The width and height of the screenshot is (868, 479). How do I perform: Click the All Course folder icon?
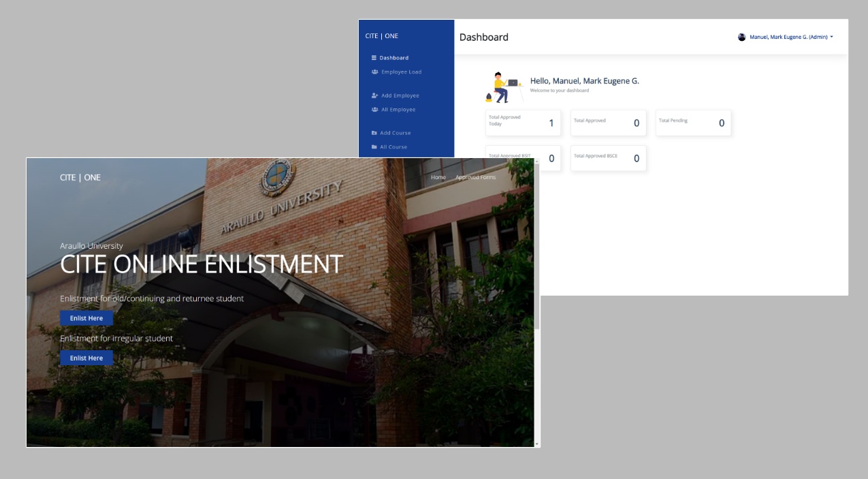pyautogui.click(x=374, y=146)
